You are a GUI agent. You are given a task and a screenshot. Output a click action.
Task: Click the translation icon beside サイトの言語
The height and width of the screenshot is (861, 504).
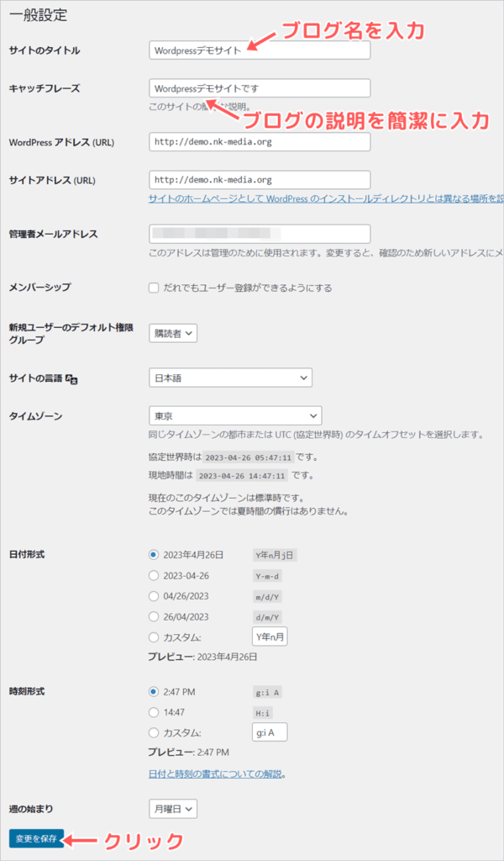pos(71,379)
